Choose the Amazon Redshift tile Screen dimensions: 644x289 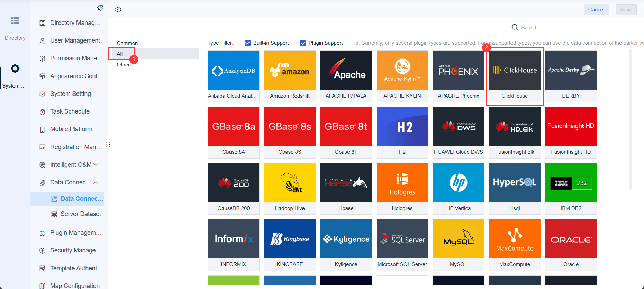coord(290,76)
